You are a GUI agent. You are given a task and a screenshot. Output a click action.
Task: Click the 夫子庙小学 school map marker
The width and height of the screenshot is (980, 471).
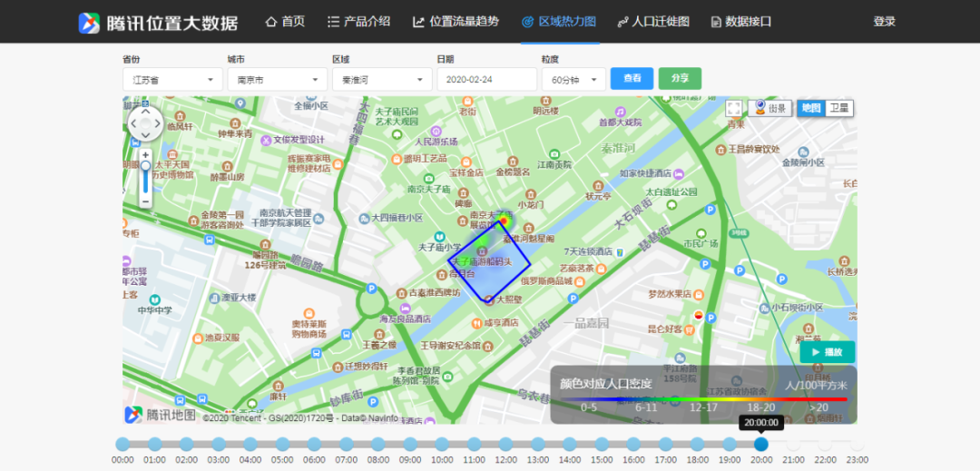(x=439, y=237)
